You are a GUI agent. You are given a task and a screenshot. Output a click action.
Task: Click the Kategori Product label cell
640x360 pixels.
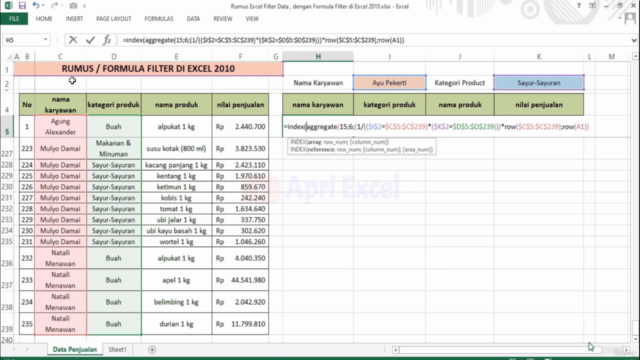click(460, 83)
